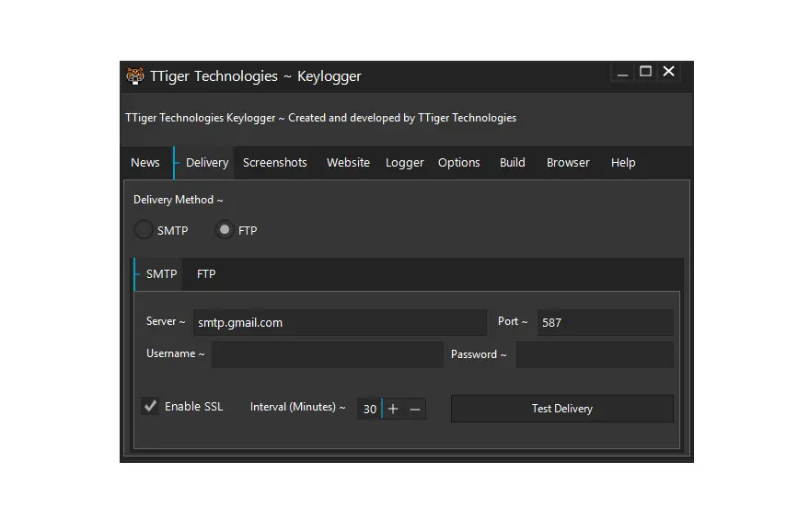The height and width of the screenshot is (532, 798).
Task: Switch to the Browser tab
Action: click(x=567, y=162)
